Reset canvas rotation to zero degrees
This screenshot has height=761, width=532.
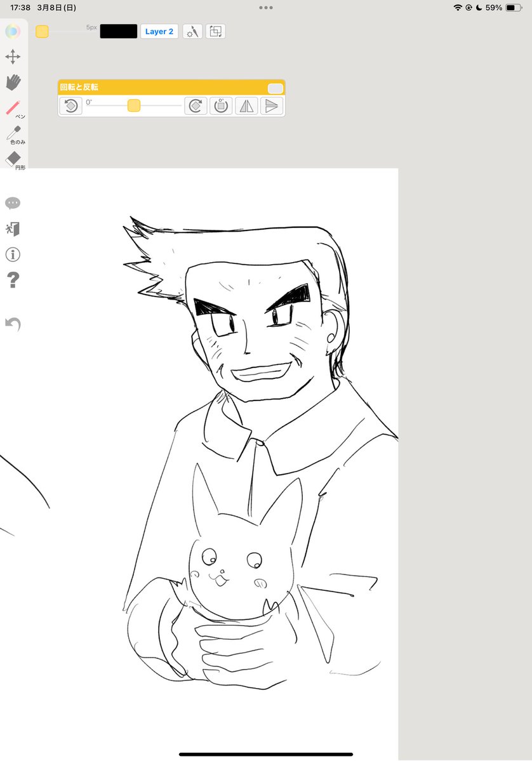click(221, 106)
